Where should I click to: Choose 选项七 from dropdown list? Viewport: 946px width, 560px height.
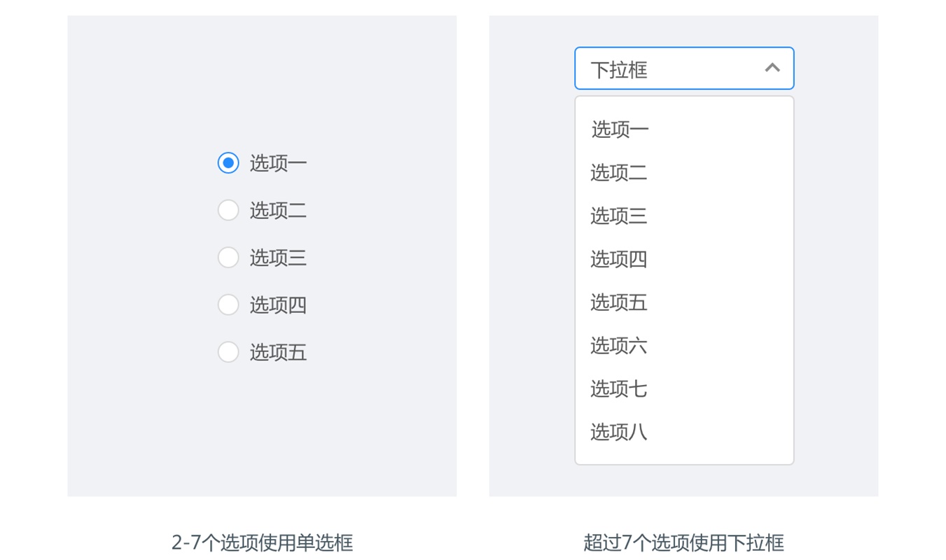pos(684,389)
